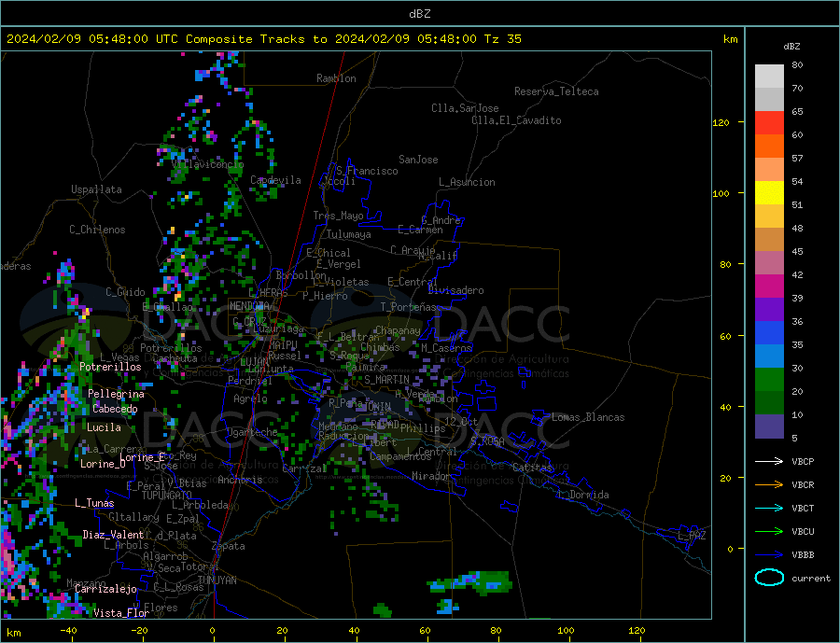Click the white VBCP arrow in legend

click(x=769, y=461)
